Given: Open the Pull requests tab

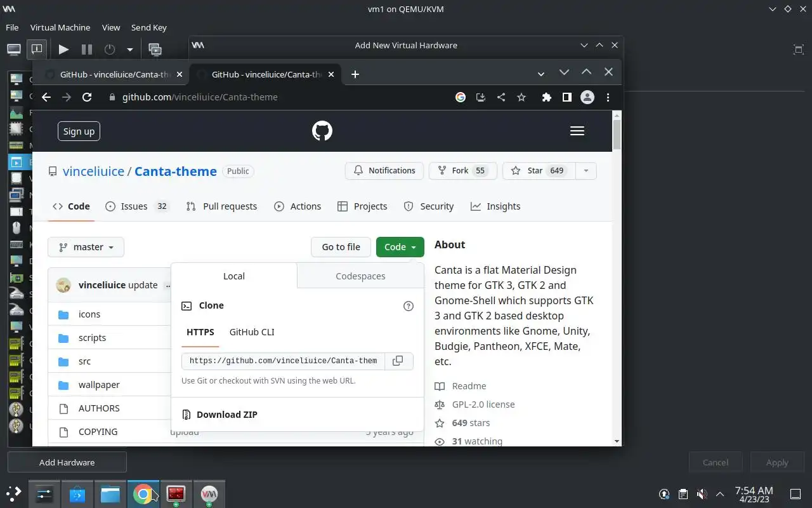Looking at the screenshot, I should point(221,206).
